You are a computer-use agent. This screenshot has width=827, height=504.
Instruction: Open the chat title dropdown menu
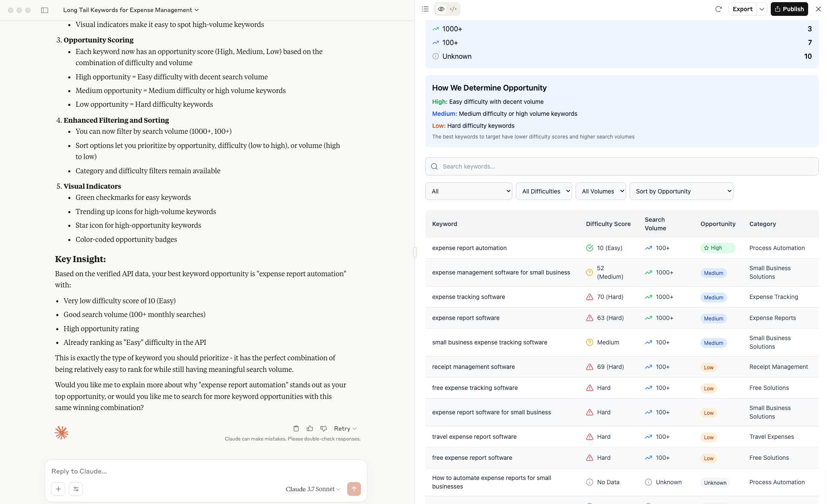click(131, 10)
